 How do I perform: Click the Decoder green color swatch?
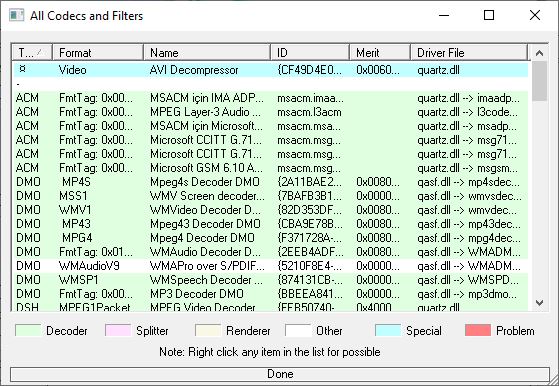[x=28, y=330]
